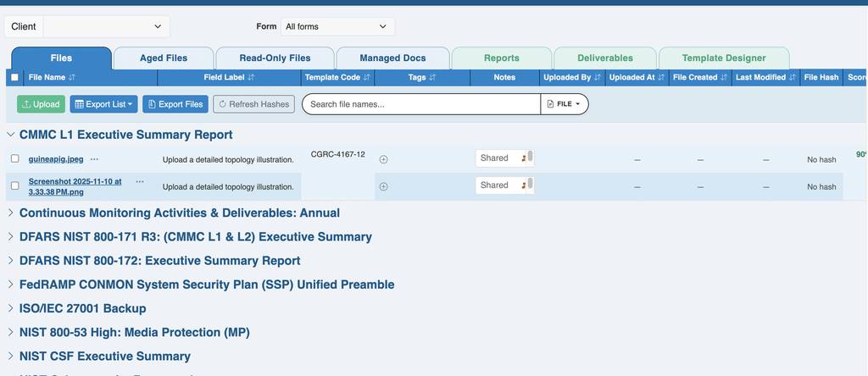Expand NIST 800-53 High: Media Protection section

click(x=10, y=332)
